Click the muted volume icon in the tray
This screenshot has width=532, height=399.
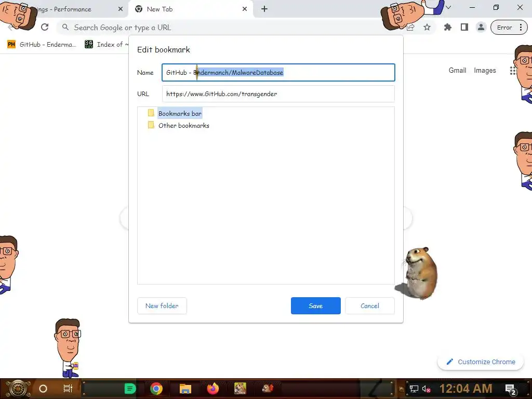[426, 389]
